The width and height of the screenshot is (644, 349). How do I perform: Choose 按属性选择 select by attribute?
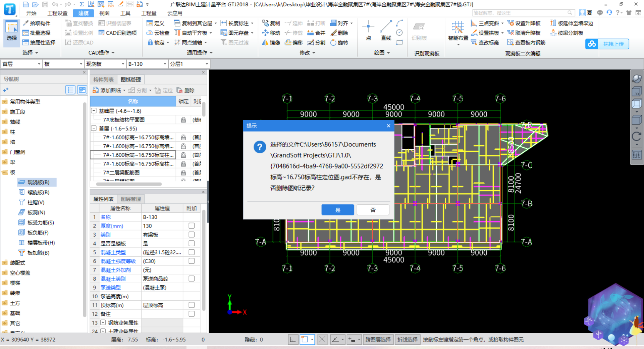39,43
